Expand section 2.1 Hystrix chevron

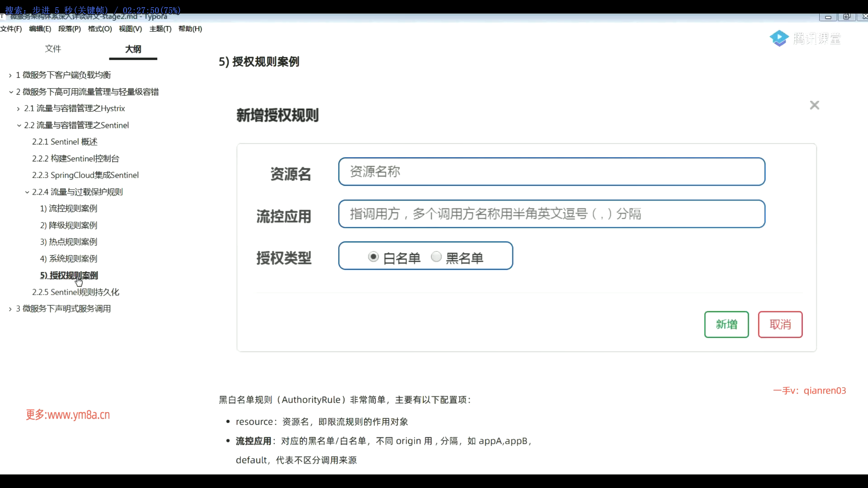pyautogui.click(x=18, y=109)
